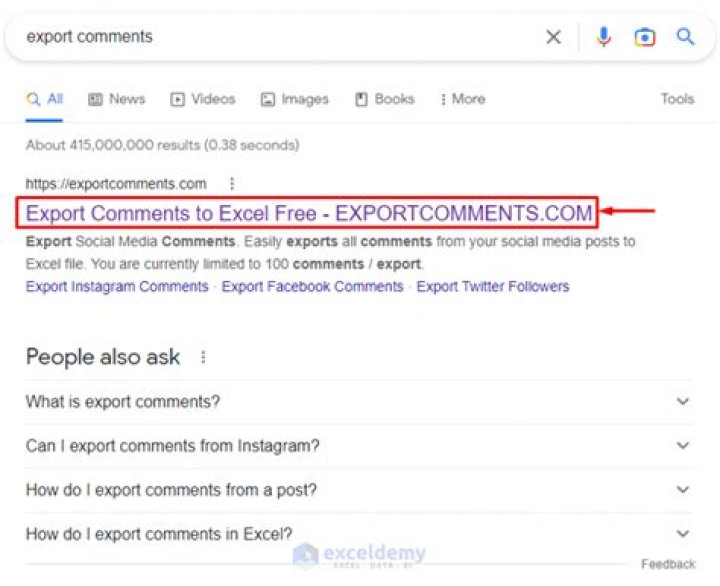The width and height of the screenshot is (720, 586).
Task: Expand "How do I export comments from a post?"
Action: (358, 490)
